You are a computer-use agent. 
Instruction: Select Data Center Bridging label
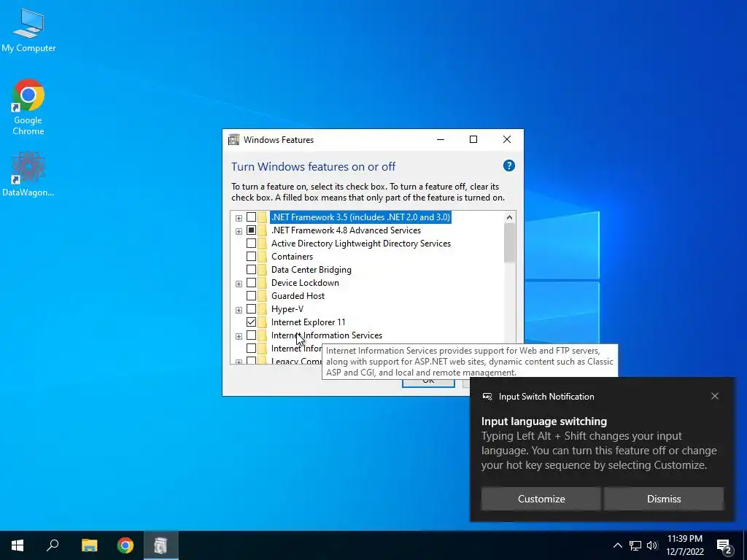tap(311, 270)
